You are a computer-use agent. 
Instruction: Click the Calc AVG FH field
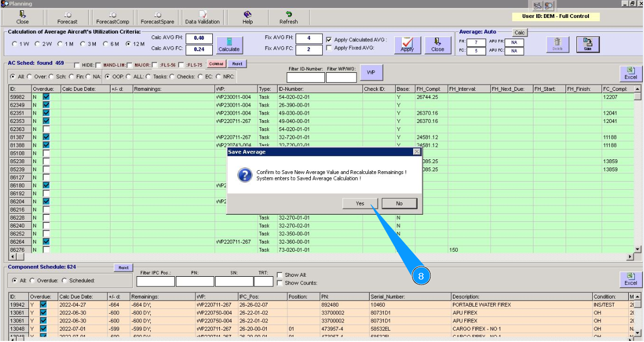tap(199, 38)
